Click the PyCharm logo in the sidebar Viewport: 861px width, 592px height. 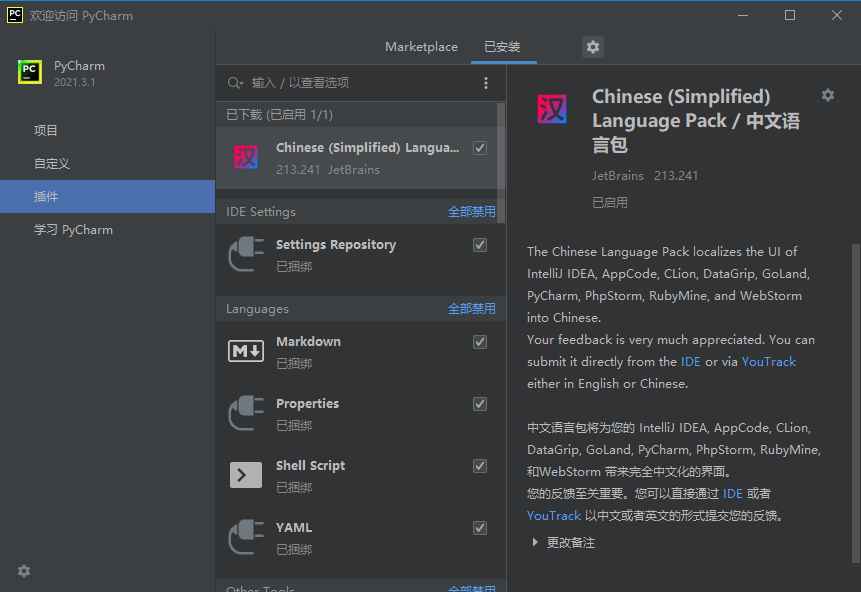pos(32,73)
